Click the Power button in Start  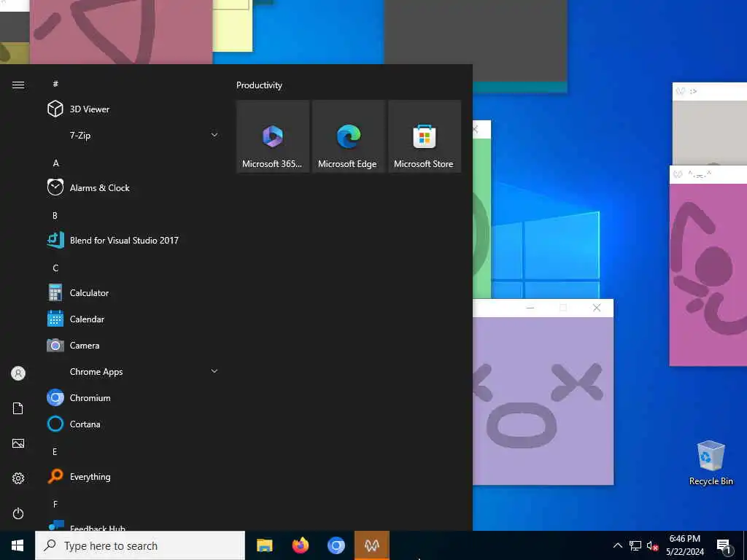(x=18, y=513)
